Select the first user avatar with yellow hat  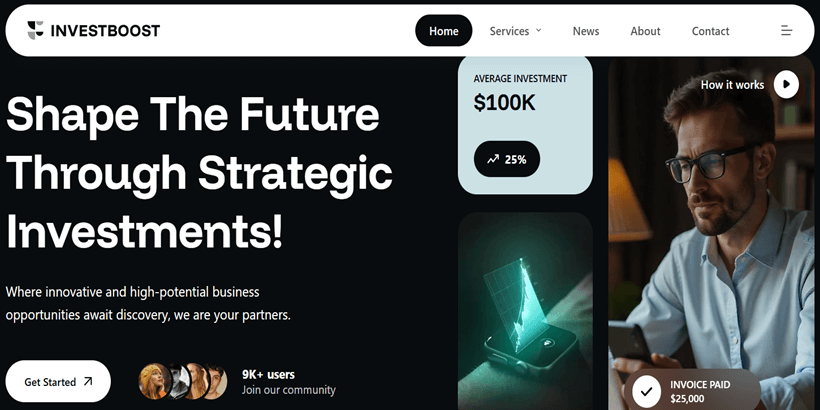(x=155, y=381)
